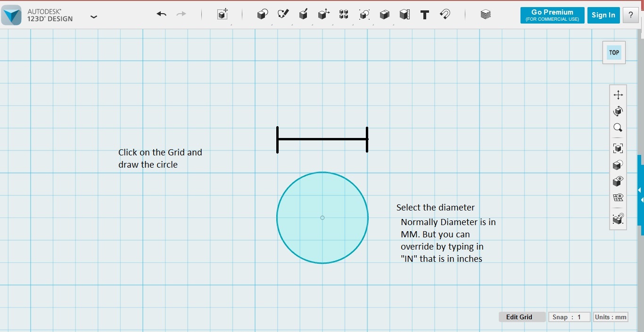Viewport: 644px width, 332px height.
Task: Click the Sign In button
Action: click(x=603, y=15)
